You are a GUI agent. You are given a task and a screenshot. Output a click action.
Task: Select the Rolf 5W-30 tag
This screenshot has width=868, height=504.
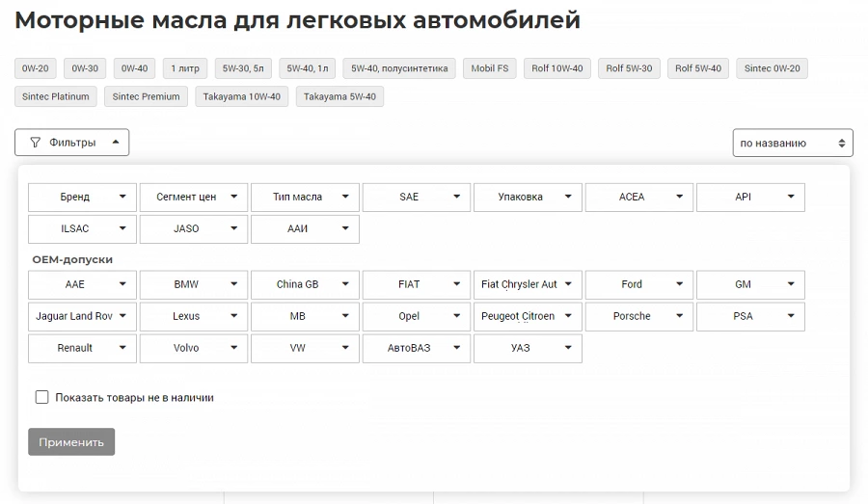[629, 68]
